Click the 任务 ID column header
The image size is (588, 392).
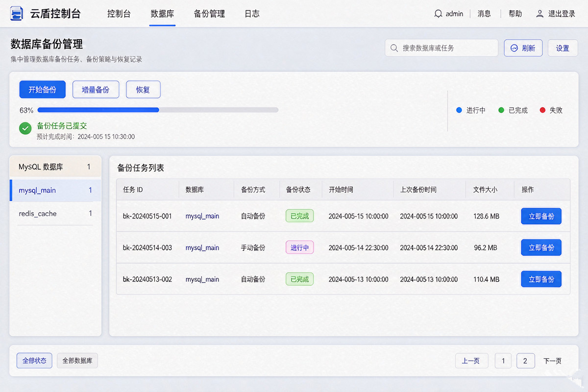point(133,190)
